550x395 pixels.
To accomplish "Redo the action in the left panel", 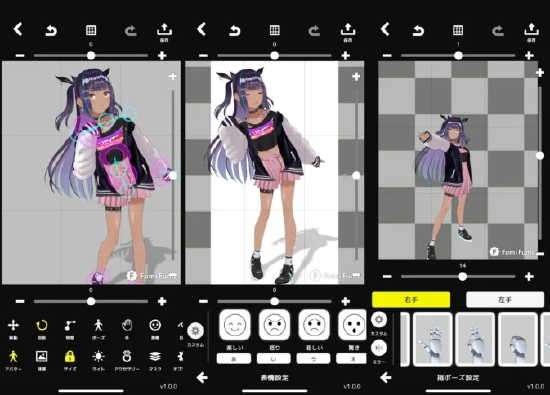I will (130, 31).
